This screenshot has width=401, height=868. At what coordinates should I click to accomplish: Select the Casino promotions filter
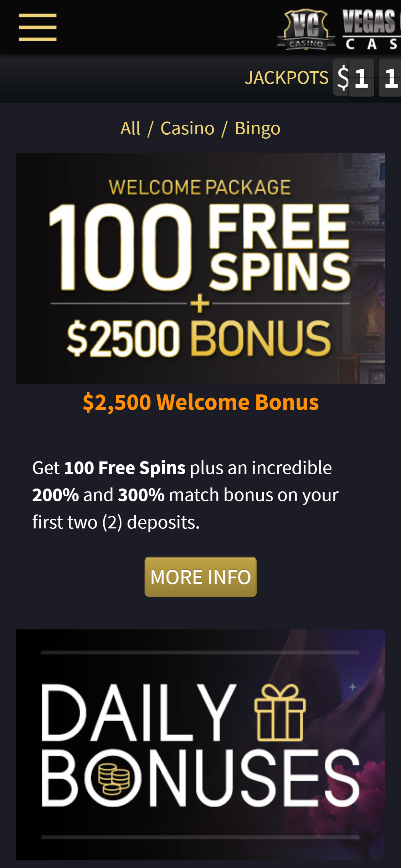coord(187,128)
